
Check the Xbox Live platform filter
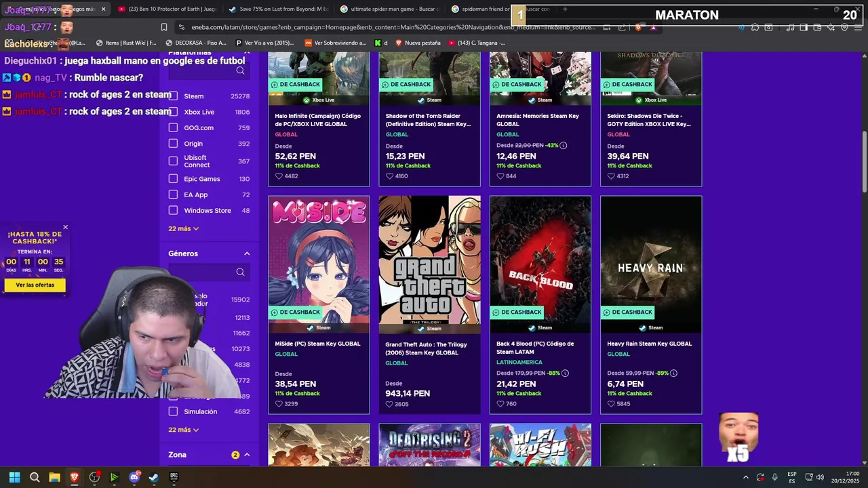tap(173, 112)
